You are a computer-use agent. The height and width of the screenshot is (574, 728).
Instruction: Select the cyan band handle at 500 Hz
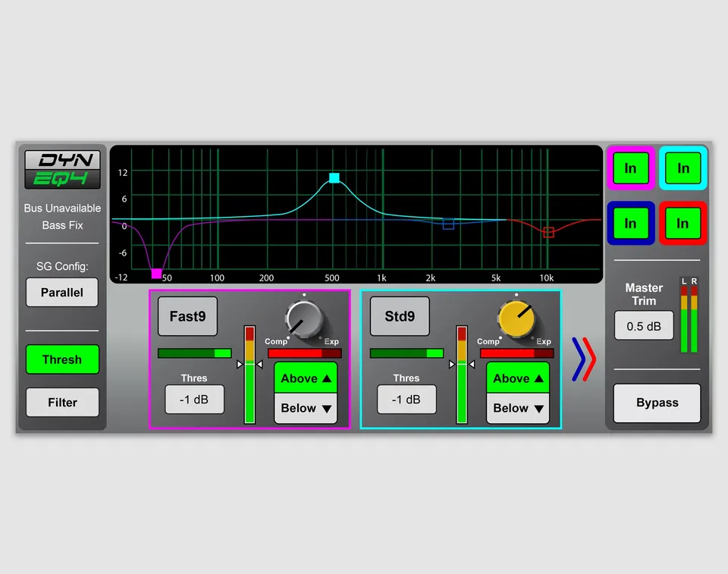point(334,177)
